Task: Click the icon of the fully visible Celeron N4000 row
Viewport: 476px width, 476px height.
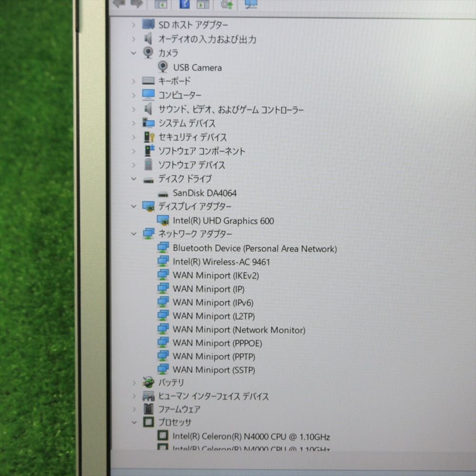Action: click(163, 436)
